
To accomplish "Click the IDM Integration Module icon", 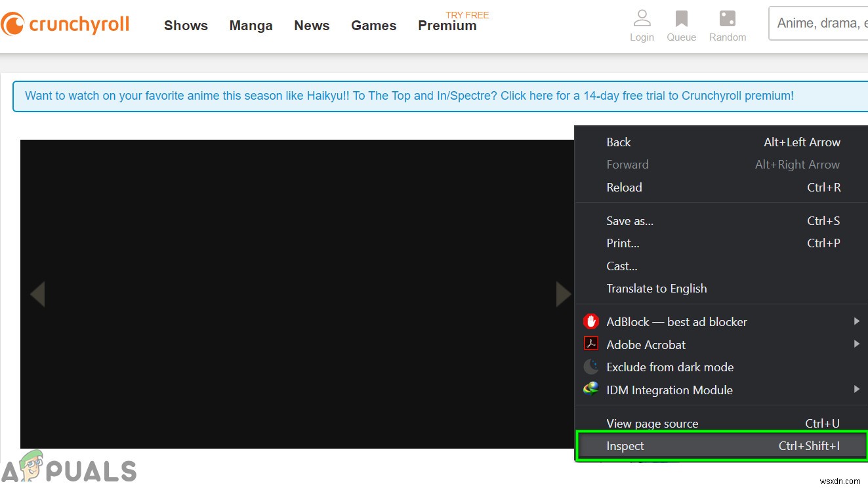I will click(x=591, y=389).
